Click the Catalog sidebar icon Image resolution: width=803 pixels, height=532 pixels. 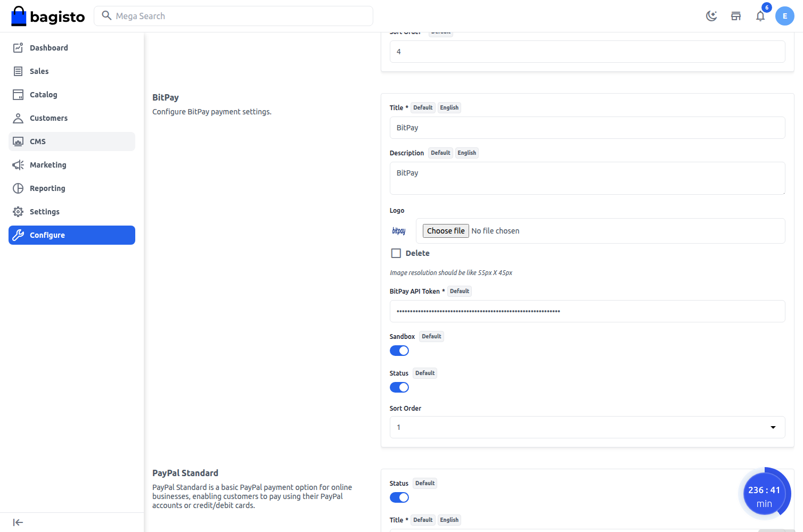point(18,95)
